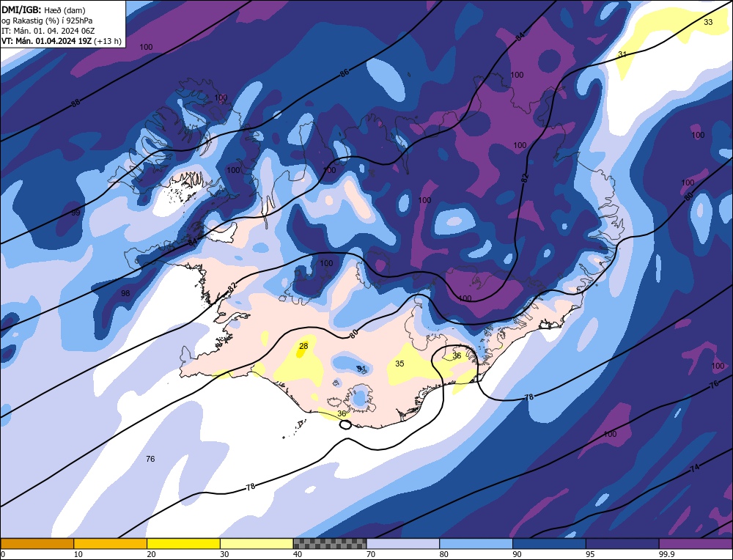Click the humidity value '35' on the map
The width and height of the screenshot is (733, 560).
(x=399, y=364)
